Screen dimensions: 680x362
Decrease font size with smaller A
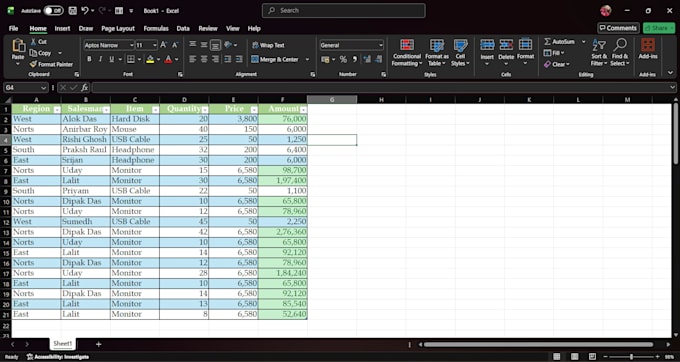coord(175,45)
